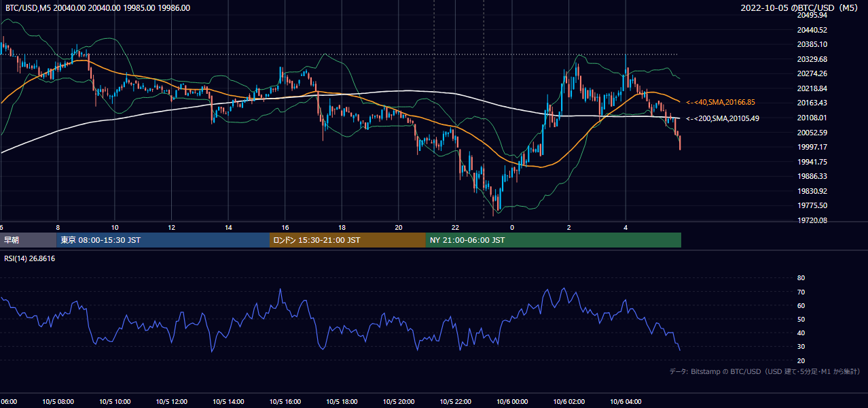Image resolution: width=868 pixels, height=408 pixels.
Task: Click the Bitstamp data source note
Action: [x=765, y=371]
